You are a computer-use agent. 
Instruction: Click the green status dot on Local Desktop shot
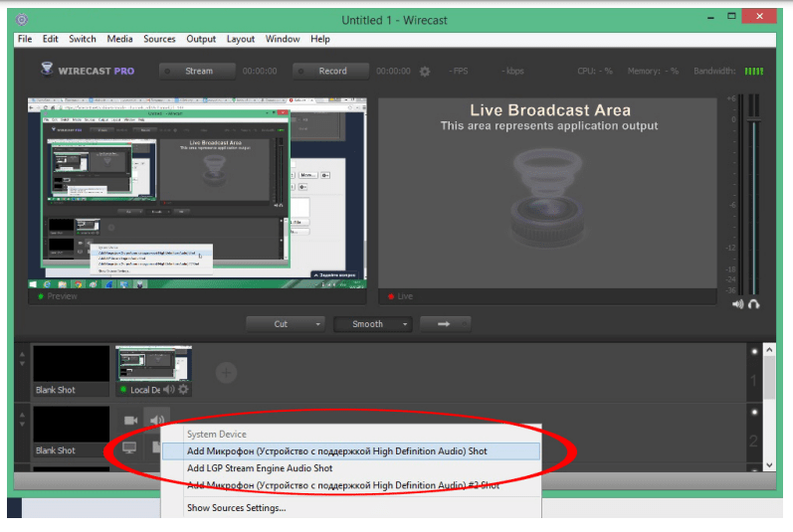click(123, 390)
